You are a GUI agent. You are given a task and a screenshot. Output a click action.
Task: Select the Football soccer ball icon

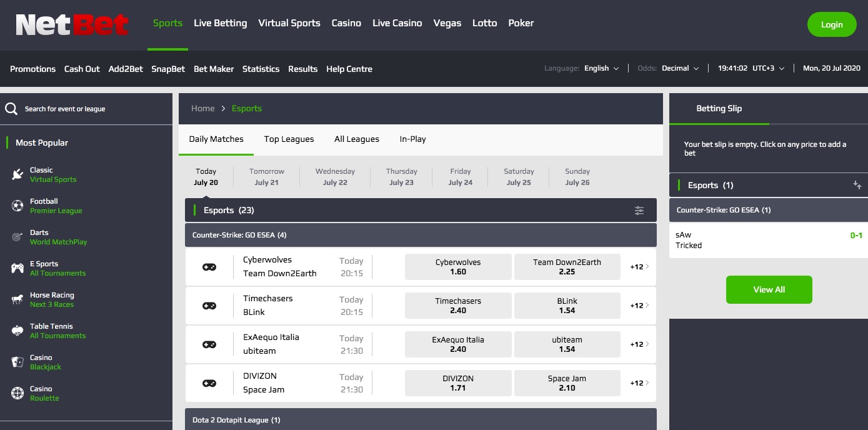[17, 206]
